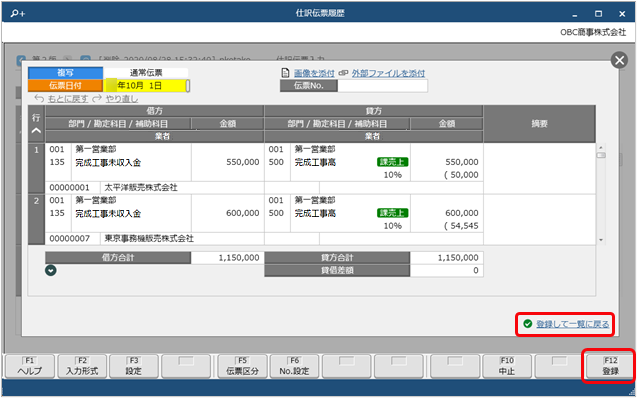Click credit tax amount 54,545 in row 2
The image size is (637, 398).
coord(461,226)
